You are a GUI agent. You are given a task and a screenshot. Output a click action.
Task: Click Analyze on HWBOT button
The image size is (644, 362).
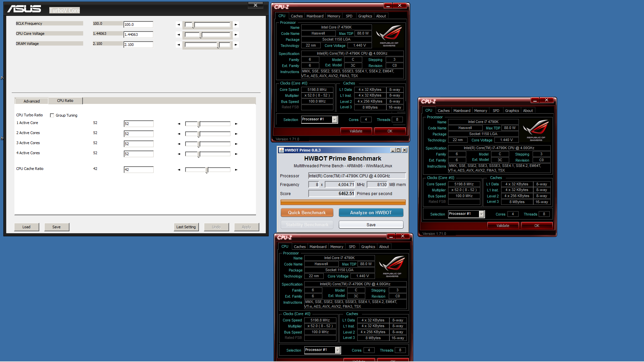[371, 213]
